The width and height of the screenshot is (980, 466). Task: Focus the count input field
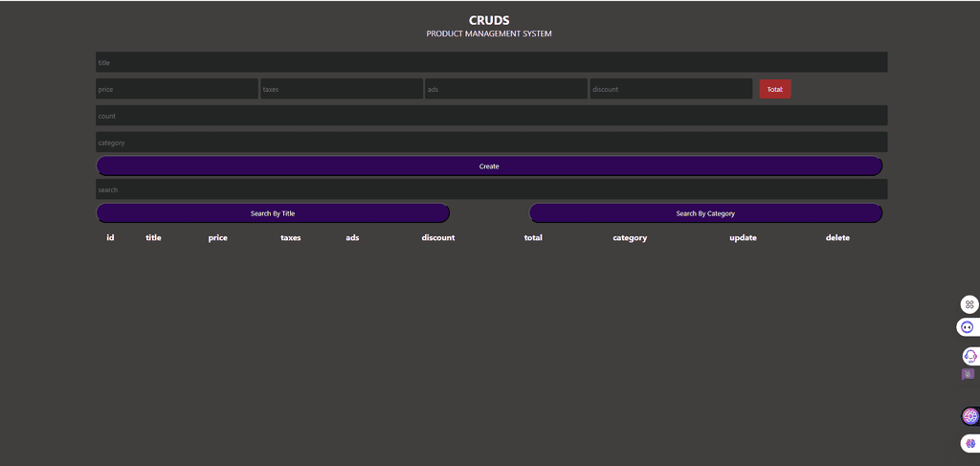tap(491, 116)
